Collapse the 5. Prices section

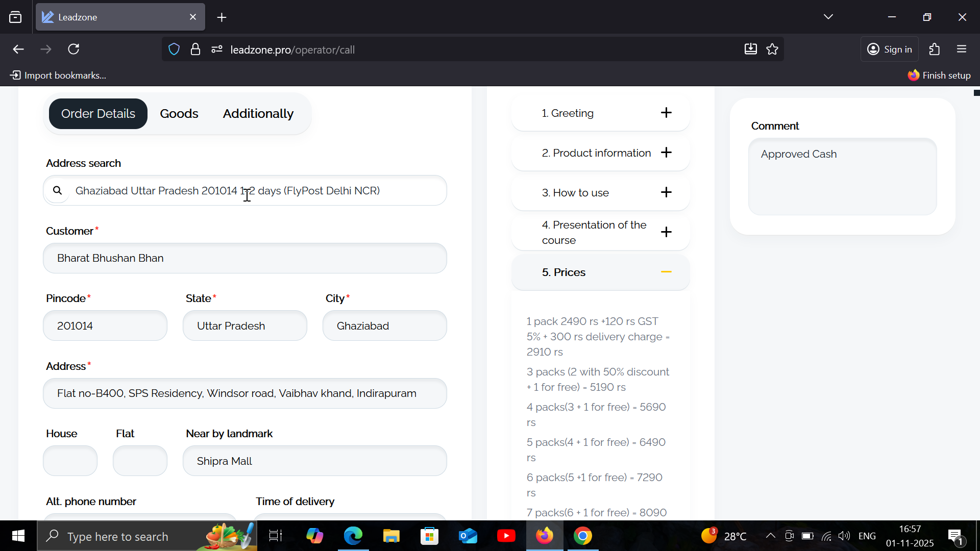(x=666, y=272)
